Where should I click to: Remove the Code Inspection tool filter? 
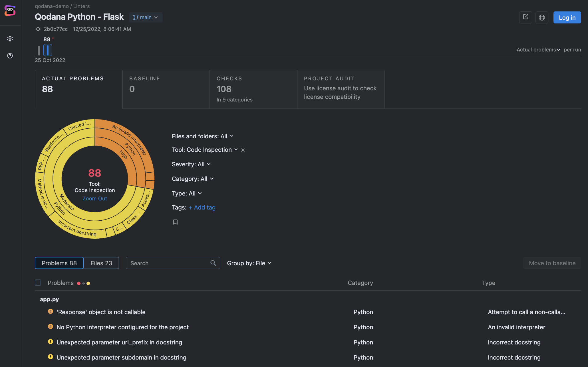pyautogui.click(x=243, y=150)
